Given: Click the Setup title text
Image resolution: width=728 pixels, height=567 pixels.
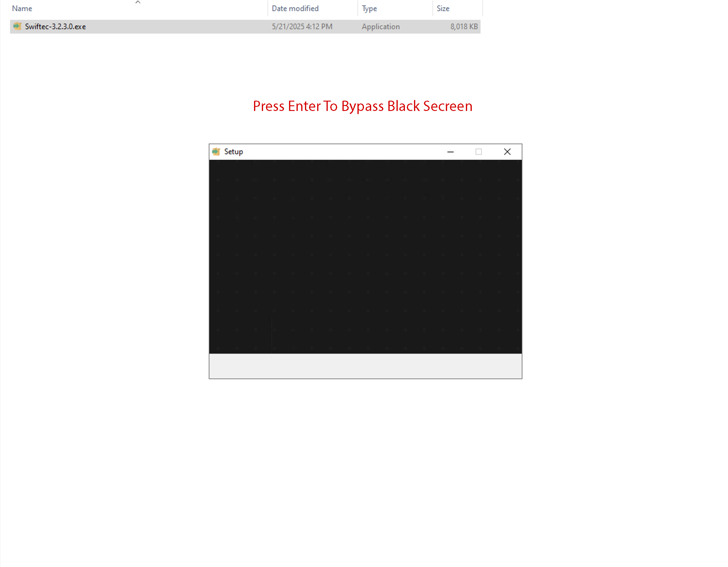Looking at the screenshot, I should click(233, 152).
